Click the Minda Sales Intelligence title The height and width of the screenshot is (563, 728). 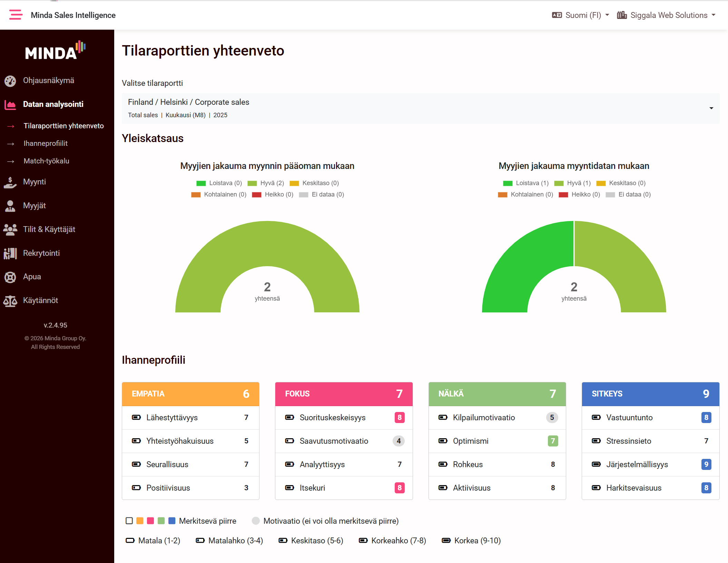pyautogui.click(x=73, y=15)
